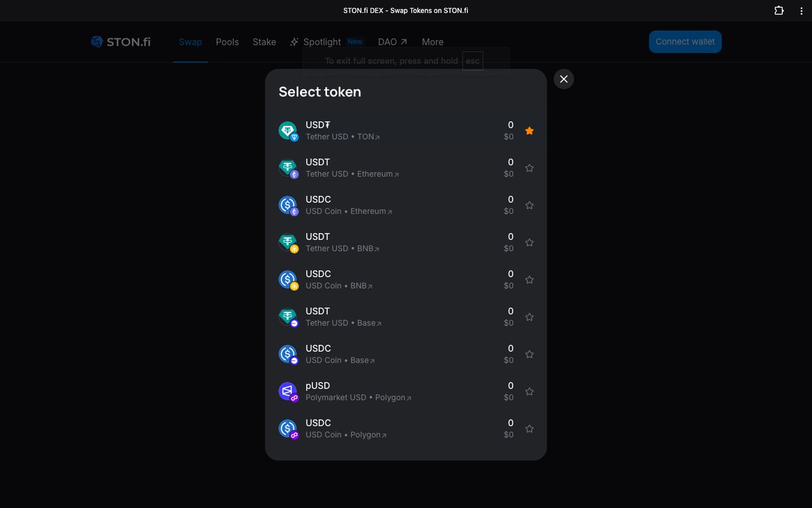This screenshot has height=508, width=812.
Task: Open Tether USD • Base explorer link
Action: pyautogui.click(x=343, y=323)
